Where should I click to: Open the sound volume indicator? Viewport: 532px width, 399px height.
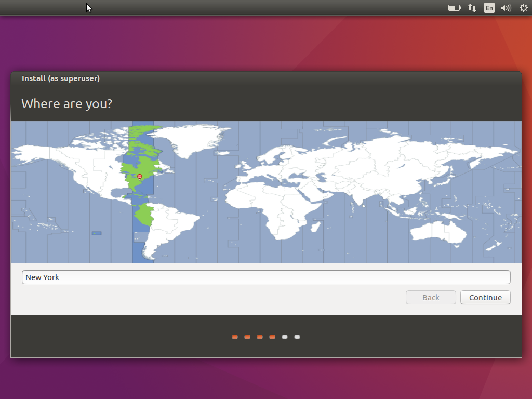(x=506, y=8)
